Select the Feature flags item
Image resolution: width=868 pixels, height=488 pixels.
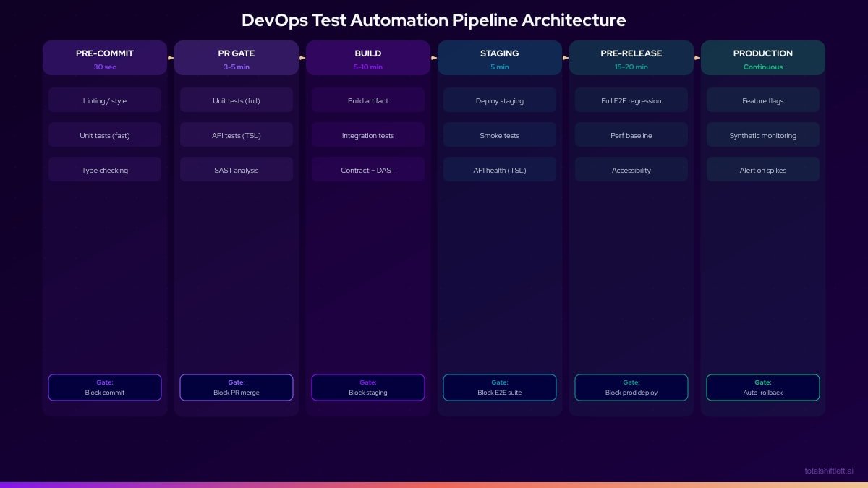tap(763, 100)
